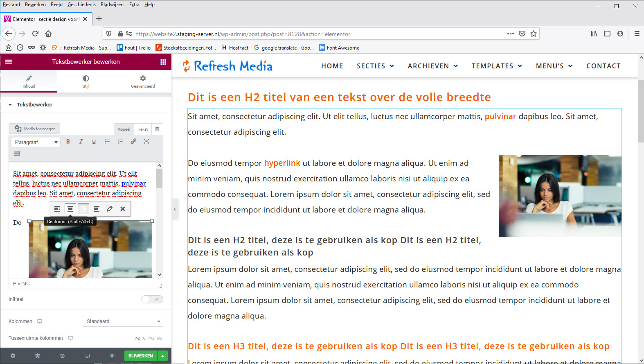Click the image edit pencil icon
The image size is (644, 364).
(110, 209)
